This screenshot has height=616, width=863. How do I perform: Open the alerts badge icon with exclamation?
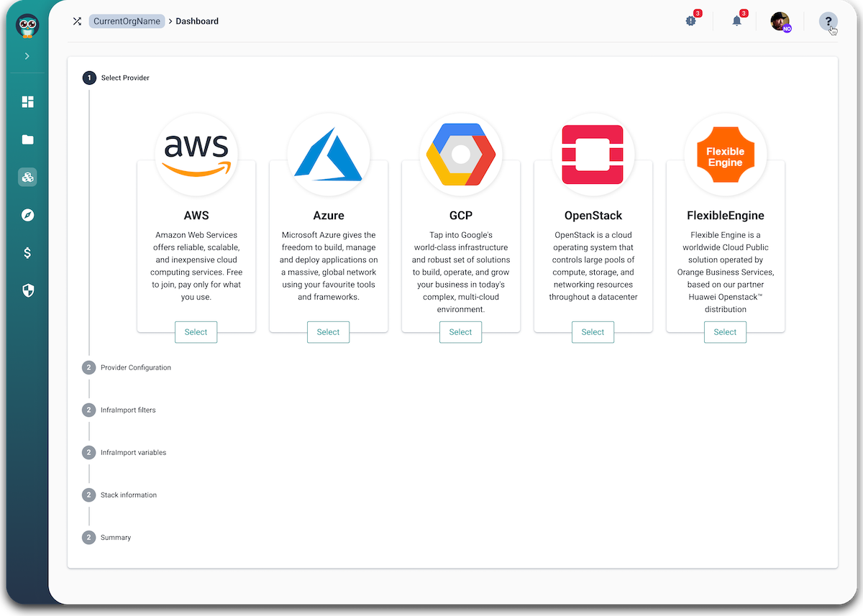(691, 21)
